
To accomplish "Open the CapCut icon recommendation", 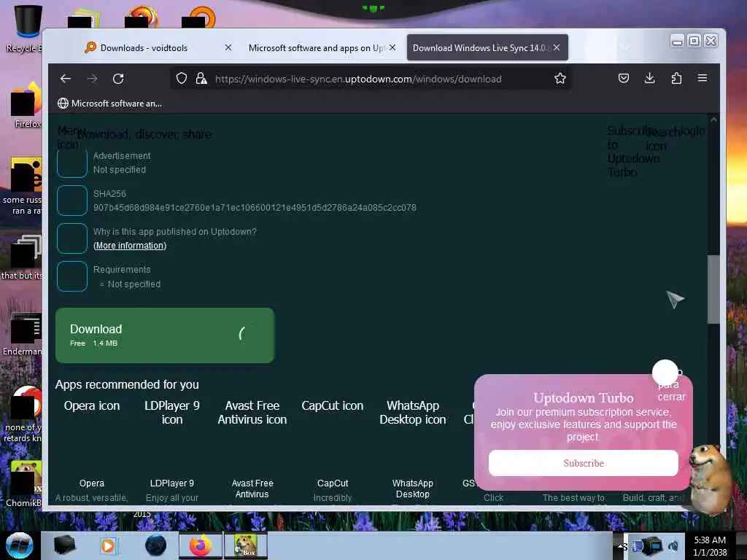I will [x=333, y=406].
